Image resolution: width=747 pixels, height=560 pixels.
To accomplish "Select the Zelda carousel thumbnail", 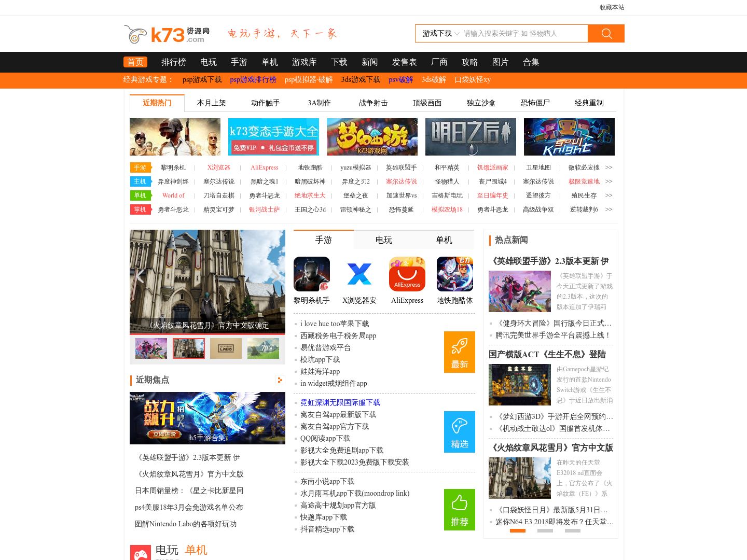I will (263, 348).
